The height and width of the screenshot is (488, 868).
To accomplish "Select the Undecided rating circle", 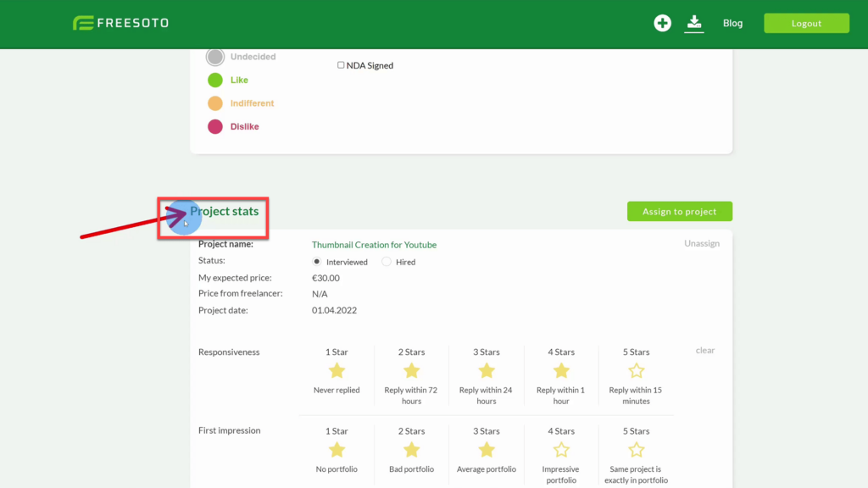I will [x=215, y=57].
